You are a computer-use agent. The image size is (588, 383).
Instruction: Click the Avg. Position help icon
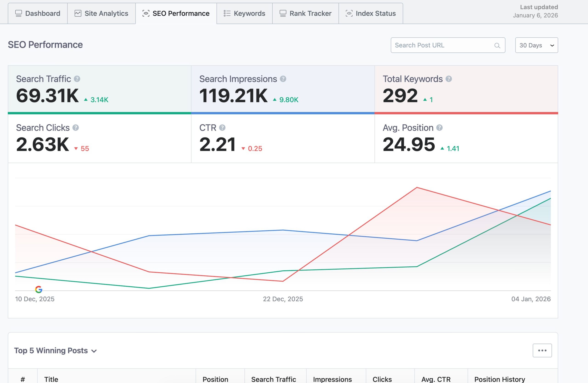pyautogui.click(x=440, y=128)
